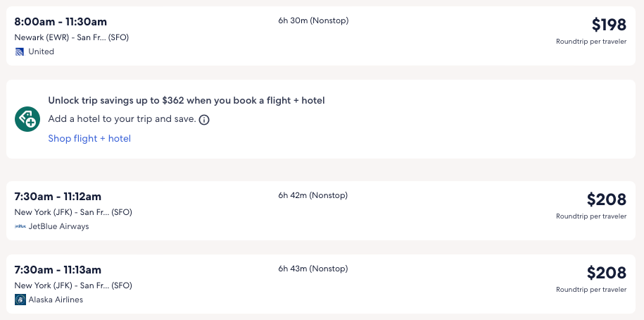
Task: Pick the $208 Alaska Airlines fare
Action: [x=606, y=273]
